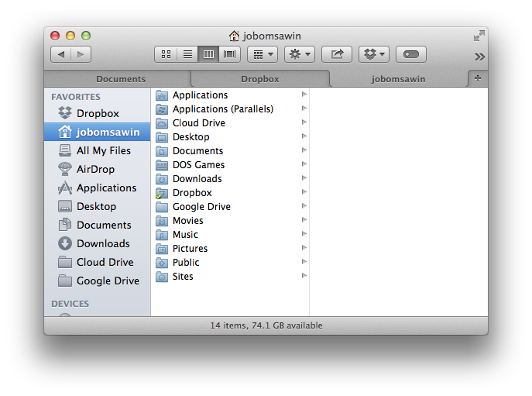
Task: Open Dropbox in sidebar favorites
Action: point(98,113)
